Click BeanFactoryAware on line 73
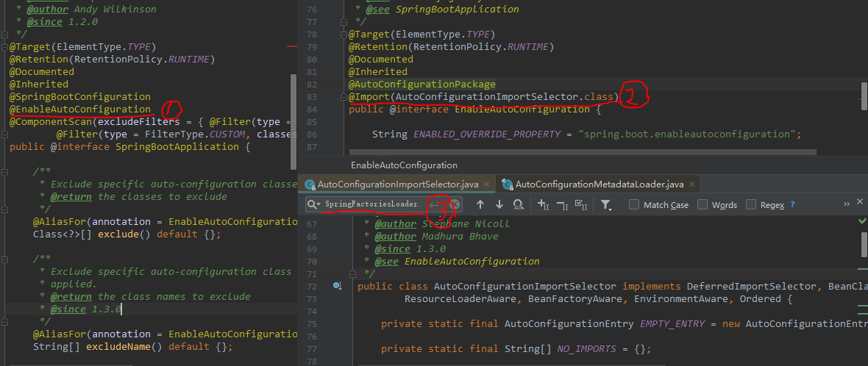 point(576,299)
